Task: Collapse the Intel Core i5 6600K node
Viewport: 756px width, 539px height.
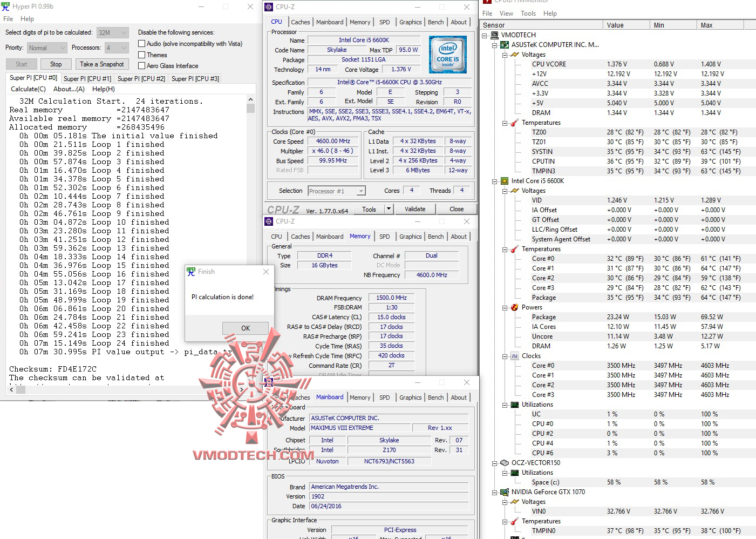Action: point(494,181)
